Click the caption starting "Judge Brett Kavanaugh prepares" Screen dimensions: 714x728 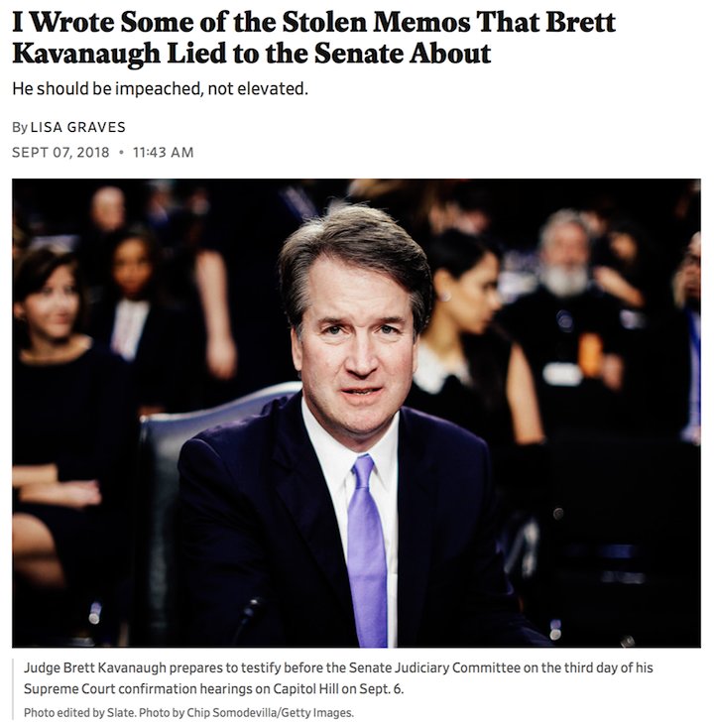coord(338,677)
